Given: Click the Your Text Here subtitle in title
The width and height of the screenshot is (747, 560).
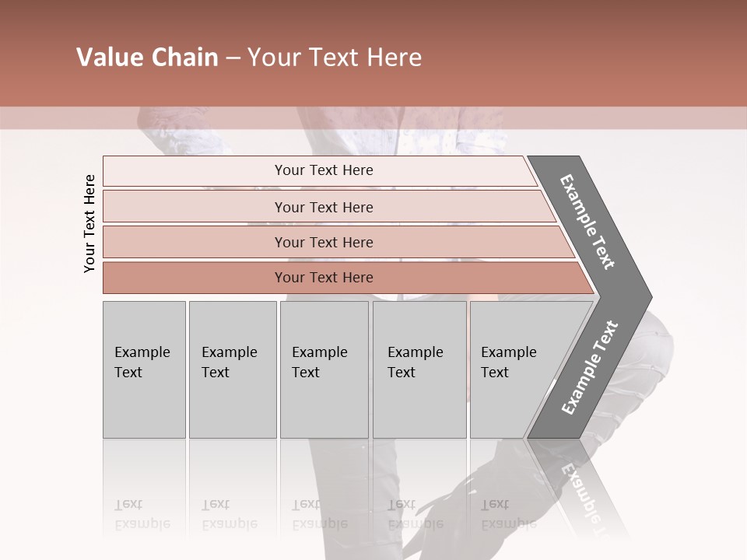Looking at the screenshot, I should (x=335, y=58).
